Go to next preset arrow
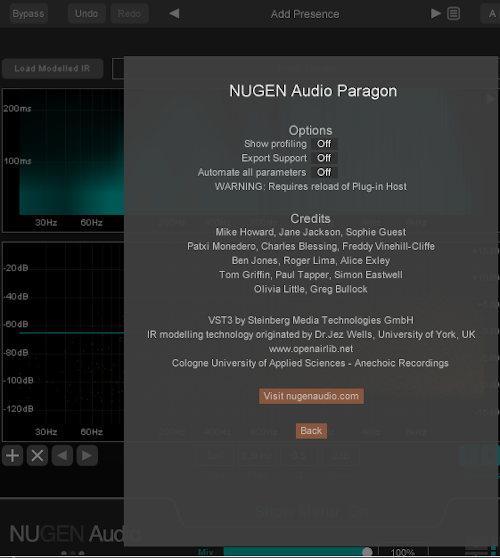The height and width of the screenshot is (558, 500). click(436, 14)
